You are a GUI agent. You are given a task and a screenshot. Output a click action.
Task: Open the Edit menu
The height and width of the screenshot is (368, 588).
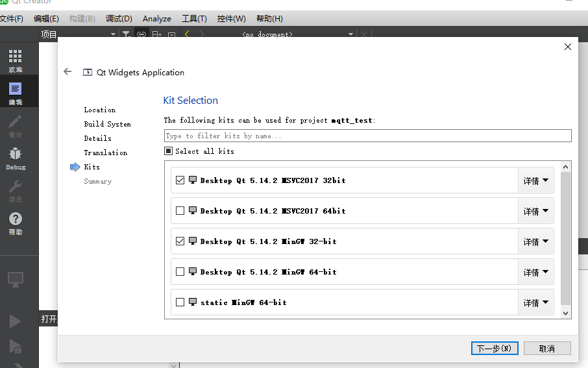click(46, 18)
